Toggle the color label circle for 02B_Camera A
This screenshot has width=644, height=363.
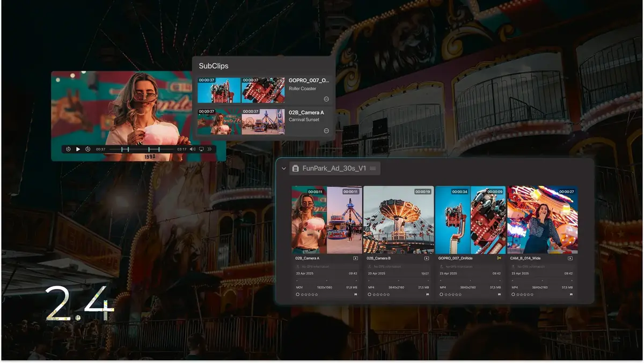coord(298,294)
